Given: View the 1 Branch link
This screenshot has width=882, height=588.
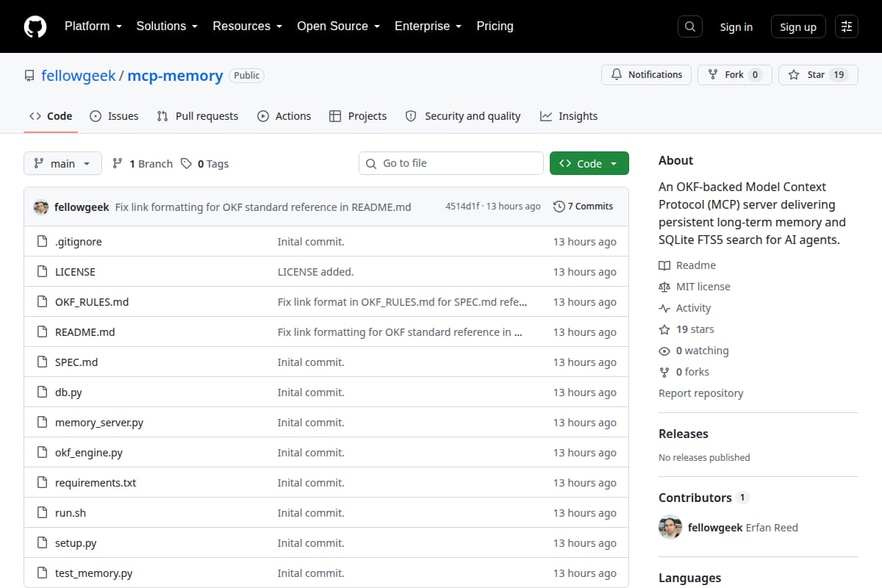Looking at the screenshot, I should click(x=143, y=164).
